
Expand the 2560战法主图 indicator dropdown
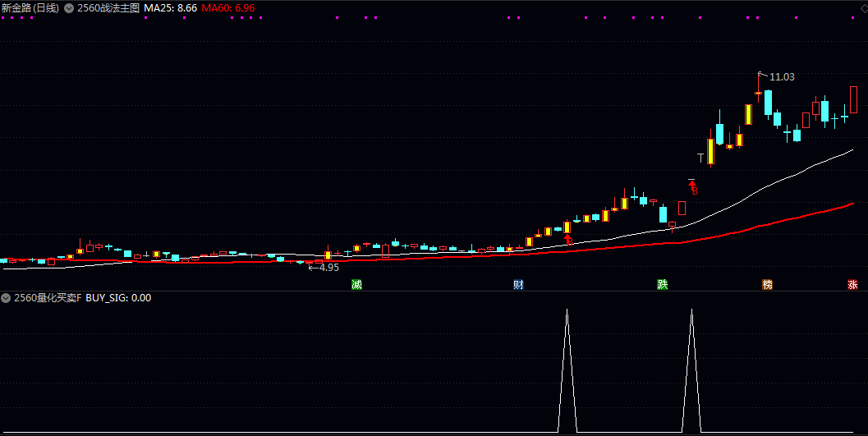(69, 8)
